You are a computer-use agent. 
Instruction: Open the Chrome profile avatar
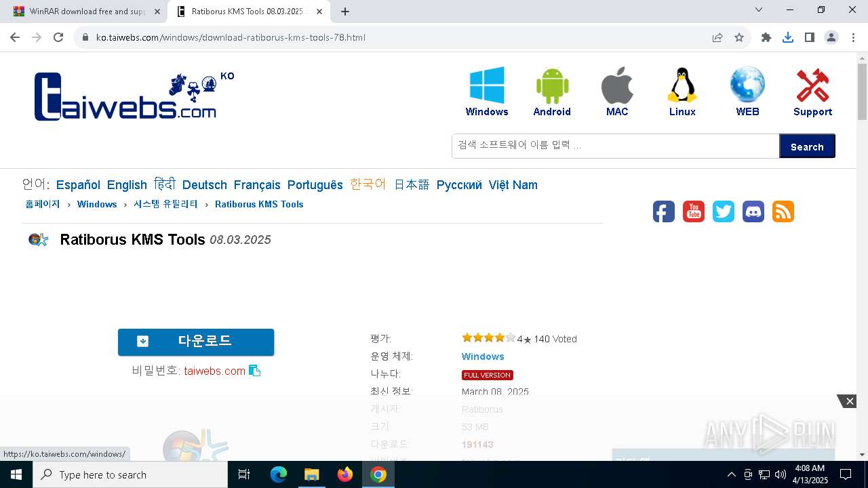(x=831, y=37)
